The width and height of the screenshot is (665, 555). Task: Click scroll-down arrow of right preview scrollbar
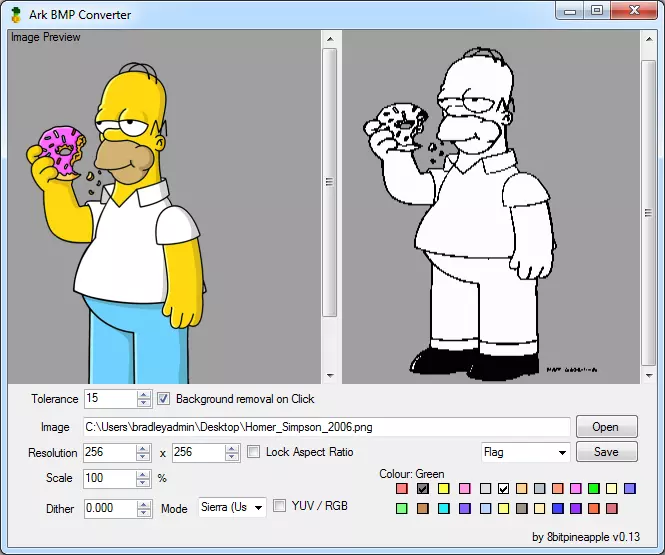pyautogui.click(x=649, y=376)
